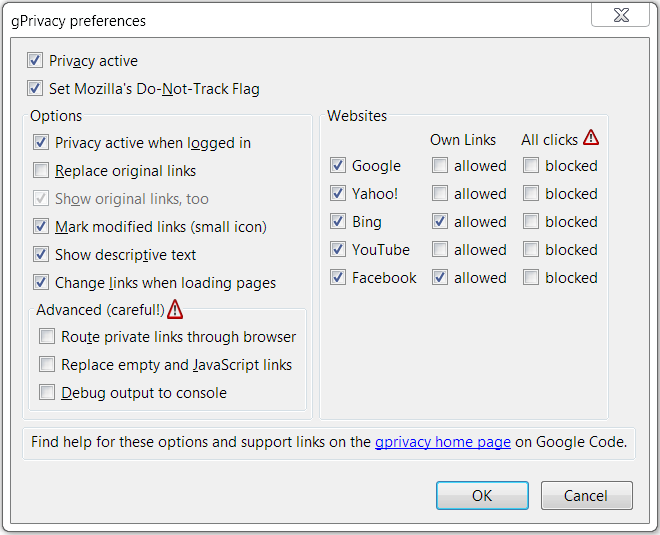660x535 pixels.
Task: Click the warning icon beside All clicks
Action: coord(591,138)
